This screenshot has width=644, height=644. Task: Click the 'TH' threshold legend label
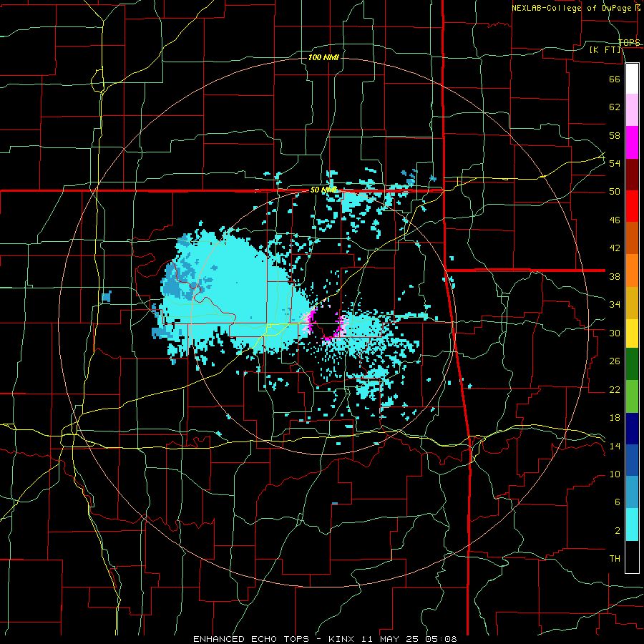(615, 559)
